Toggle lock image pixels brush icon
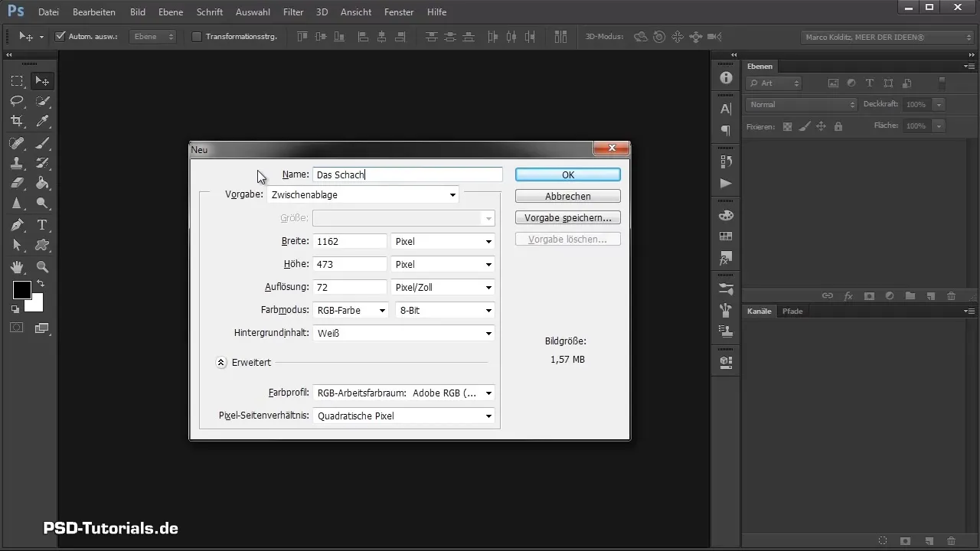Viewport: 980px width, 551px height. pos(804,126)
